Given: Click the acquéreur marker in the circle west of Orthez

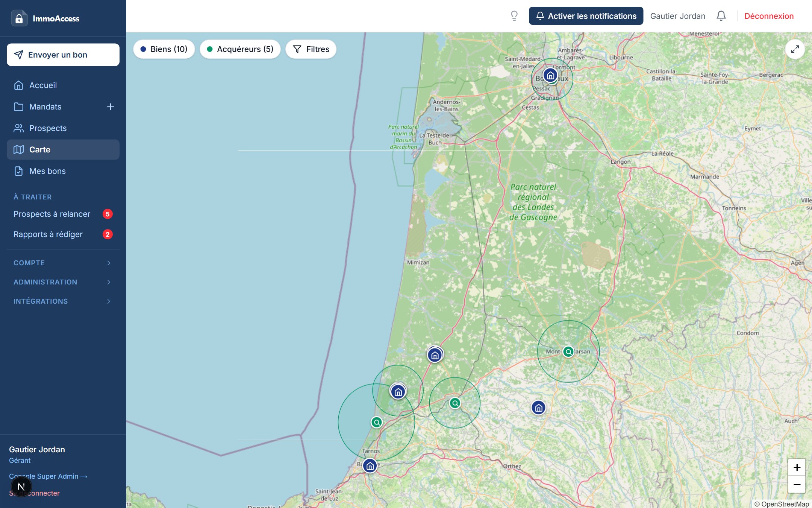Looking at the screenshot, I should tap(455, 403).
